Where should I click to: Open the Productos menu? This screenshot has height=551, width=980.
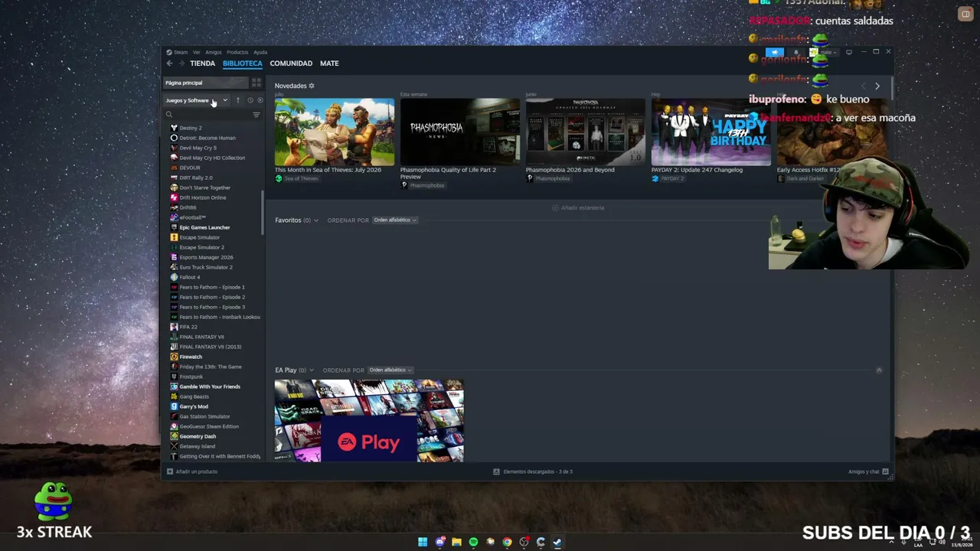pos(237,52)
